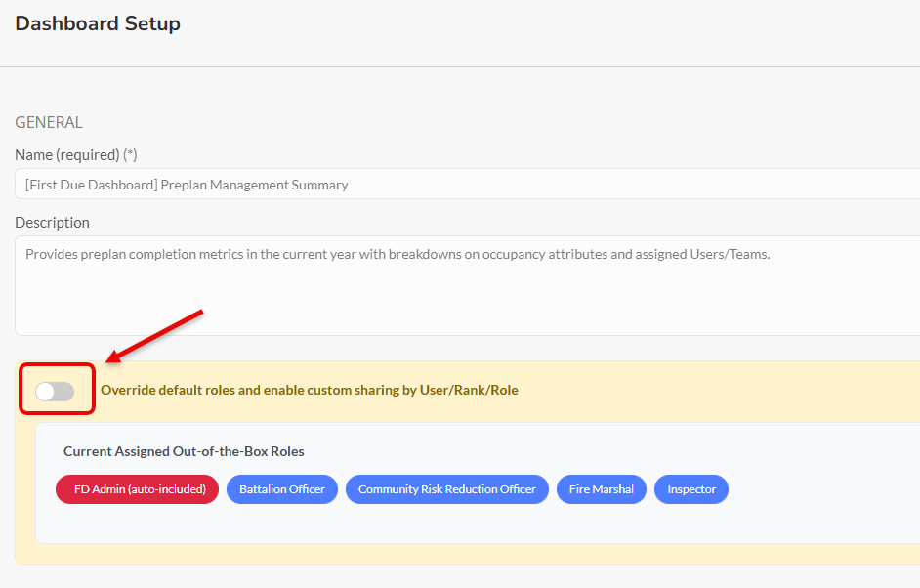Click the Current Assigned Out-of-the-Box Roles heading

click(x=184, y=451)
